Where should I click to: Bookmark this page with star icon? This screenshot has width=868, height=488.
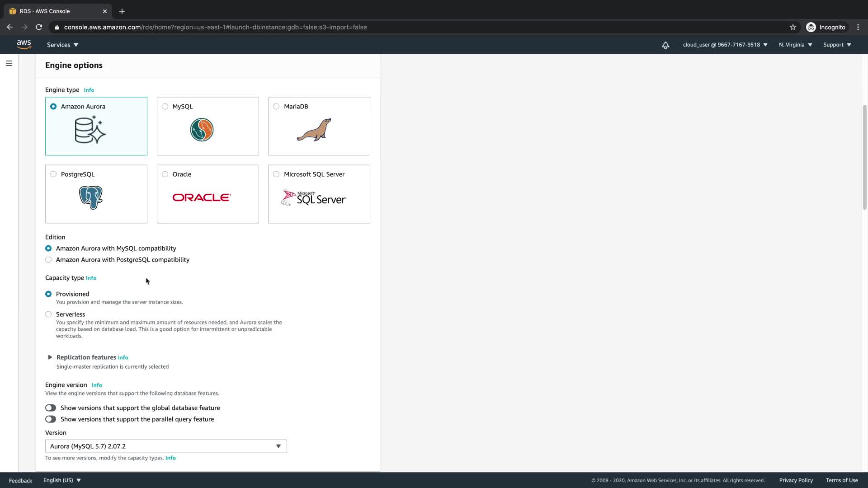point(793,27)
